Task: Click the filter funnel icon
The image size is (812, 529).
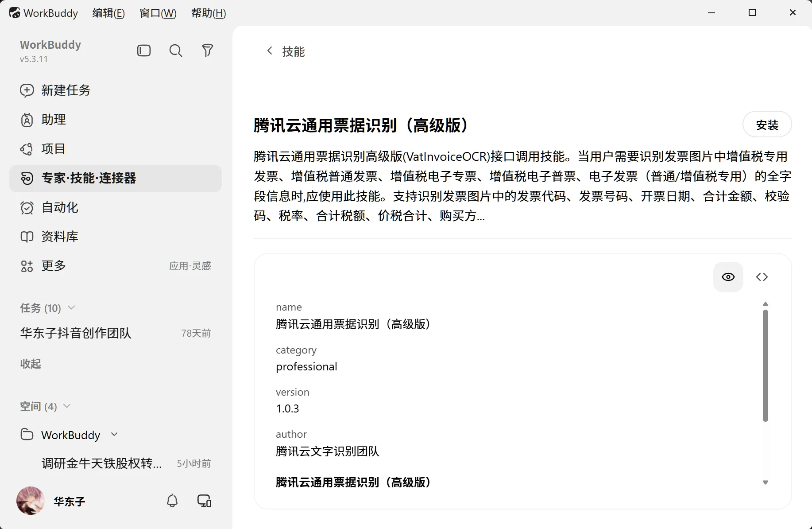Action: 207,51
